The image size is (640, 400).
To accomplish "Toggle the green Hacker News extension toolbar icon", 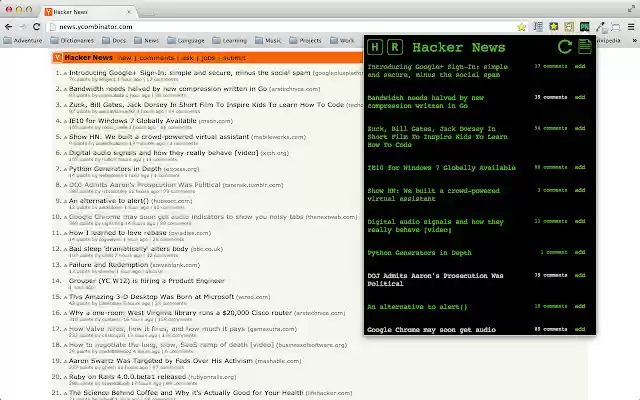I will pyautogui.click(x=584, y=27).
